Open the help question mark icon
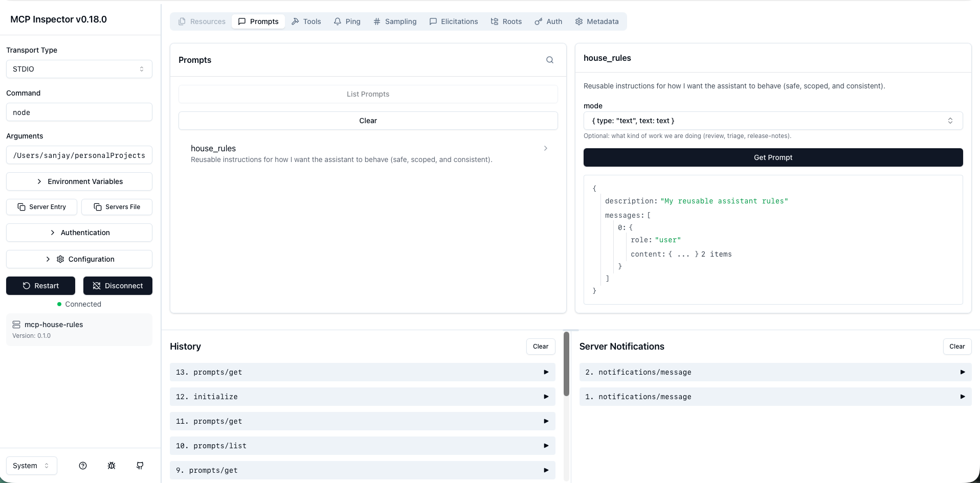The width and height of the screenshot is (980, 483). [x=83, y=466]
